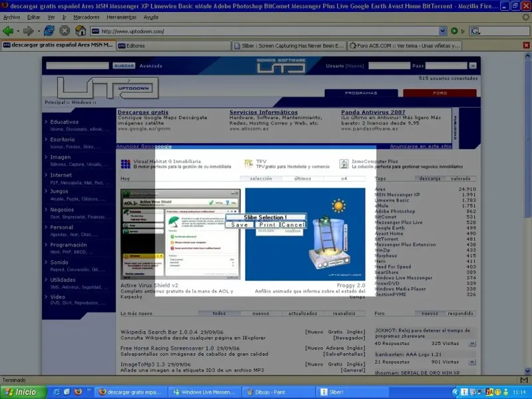Click the TPV ad icon
This screenshot has width=532, height=399.
(x=249, y=164)
